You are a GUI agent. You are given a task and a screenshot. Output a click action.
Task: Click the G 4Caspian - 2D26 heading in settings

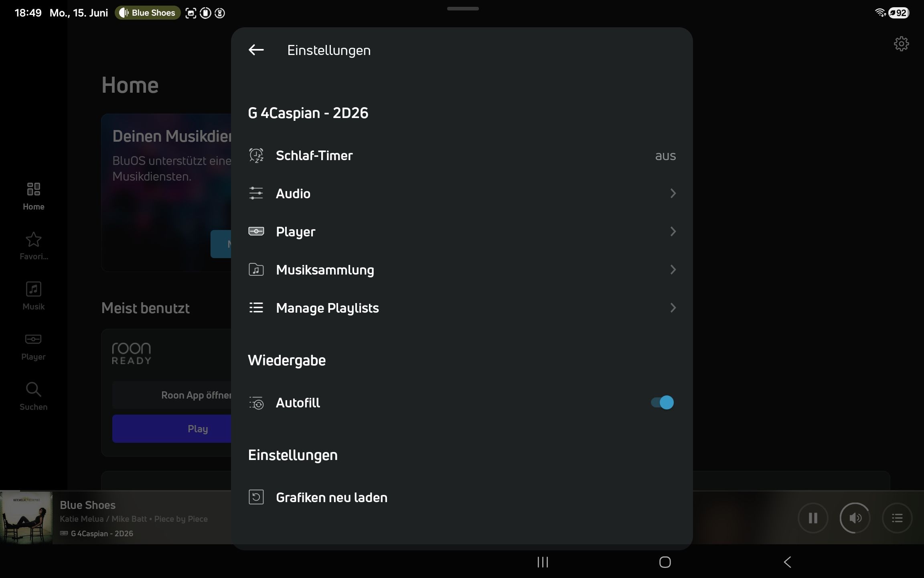(308, 113)
